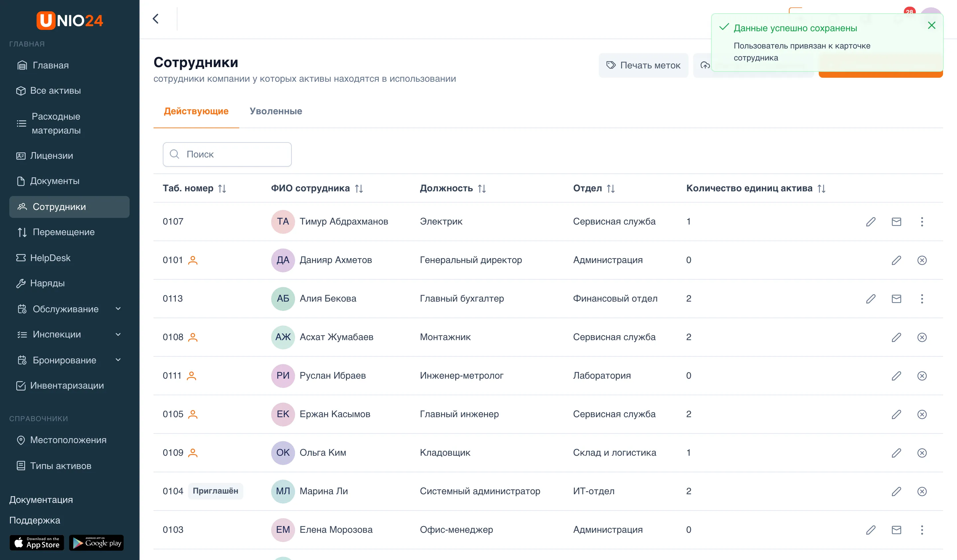Click the back arrow in the header
957x560 pixels.
point(156,19)
